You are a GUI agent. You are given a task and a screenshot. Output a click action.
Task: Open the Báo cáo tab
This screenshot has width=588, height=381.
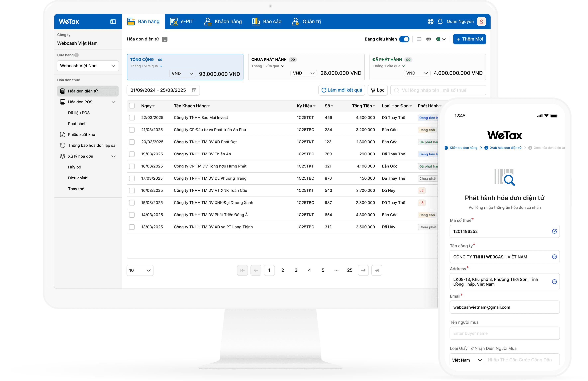[x=267, y=22]
